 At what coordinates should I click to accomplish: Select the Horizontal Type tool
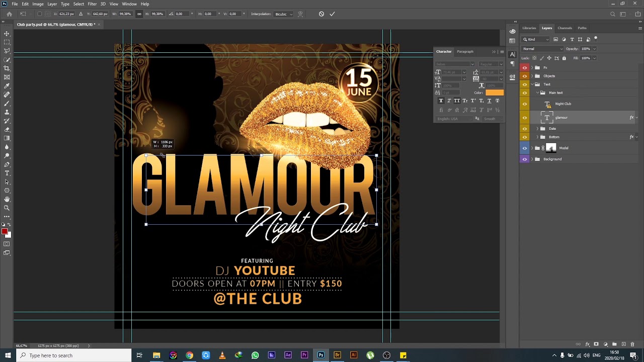point(7,173)
